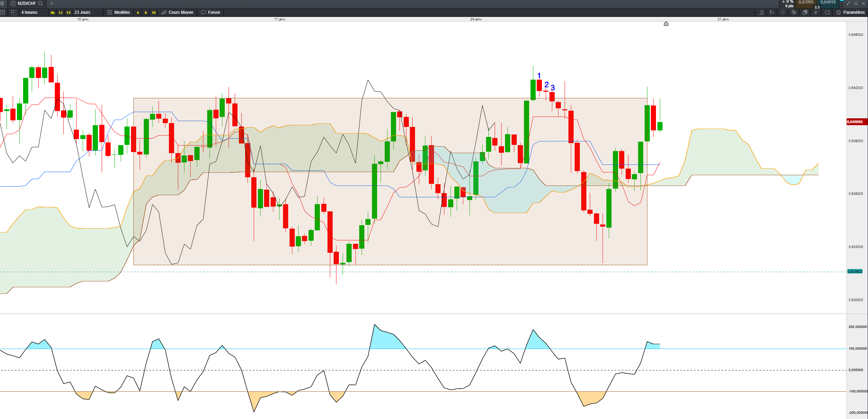The image size is (868, 419).
Task: Click the 0,645000 price axis label
Action: coord(856,34)
